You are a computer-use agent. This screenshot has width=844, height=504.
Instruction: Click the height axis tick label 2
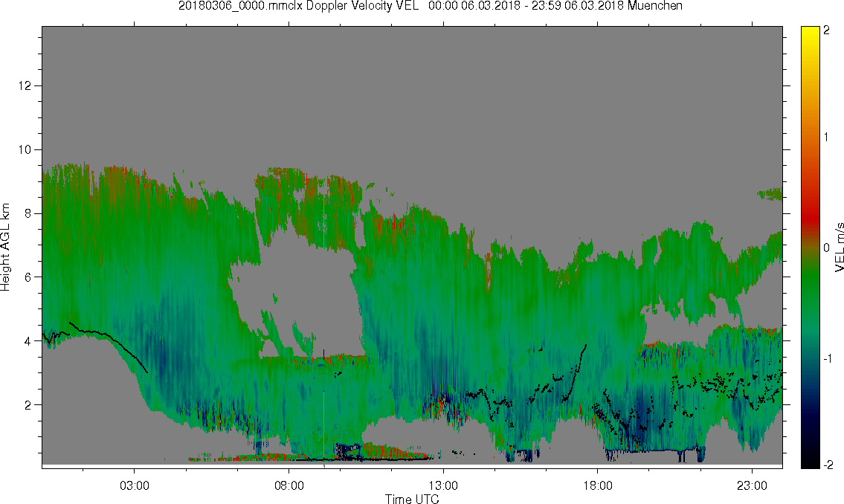point(28,405)
